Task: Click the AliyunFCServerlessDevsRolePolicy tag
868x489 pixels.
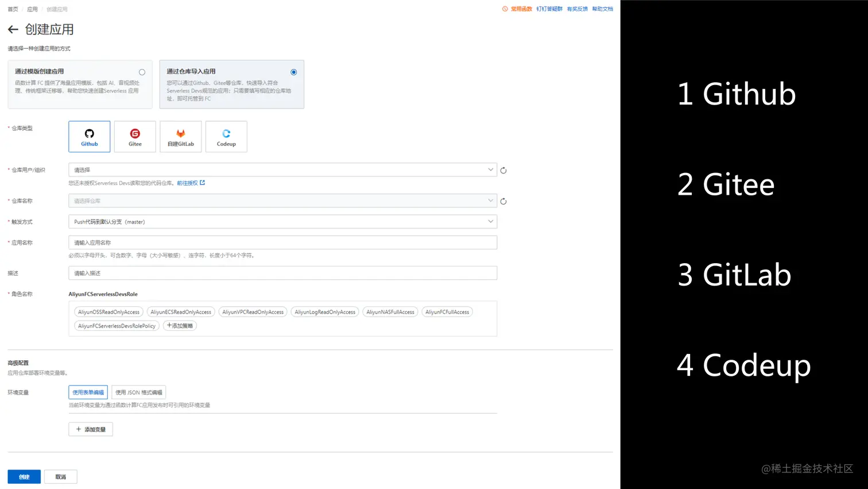Action: tap(117, 326)
